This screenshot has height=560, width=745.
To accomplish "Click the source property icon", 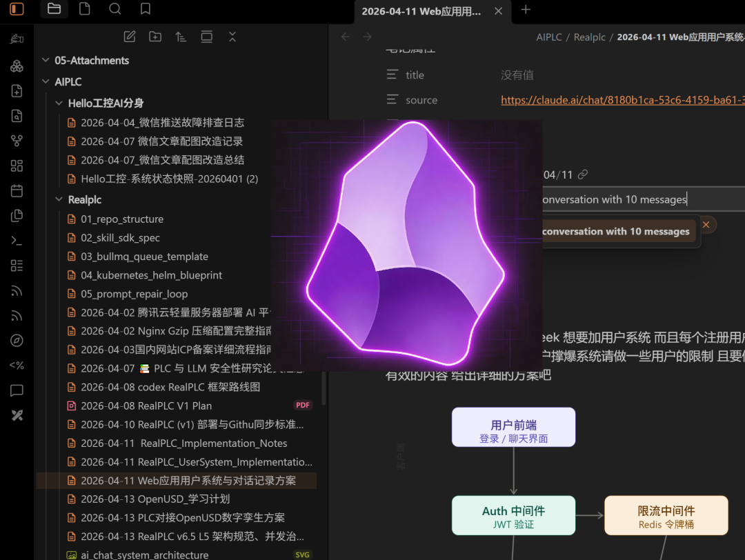I will (x=392, y=99).
